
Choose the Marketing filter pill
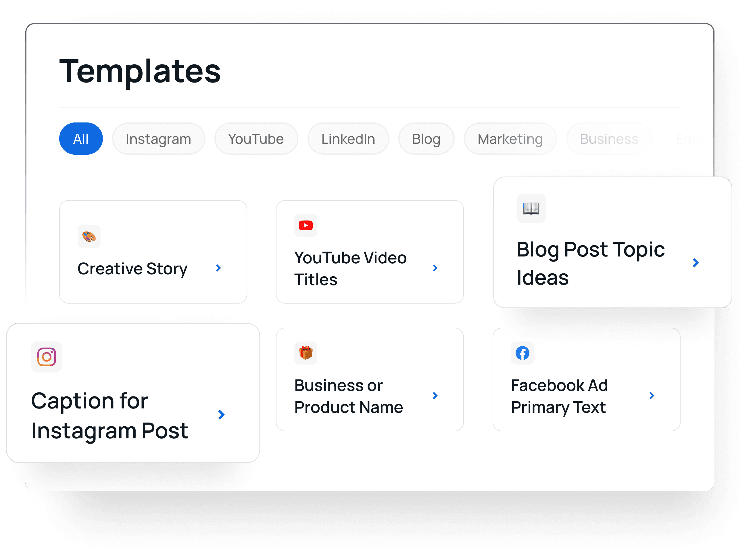point(510,139)
